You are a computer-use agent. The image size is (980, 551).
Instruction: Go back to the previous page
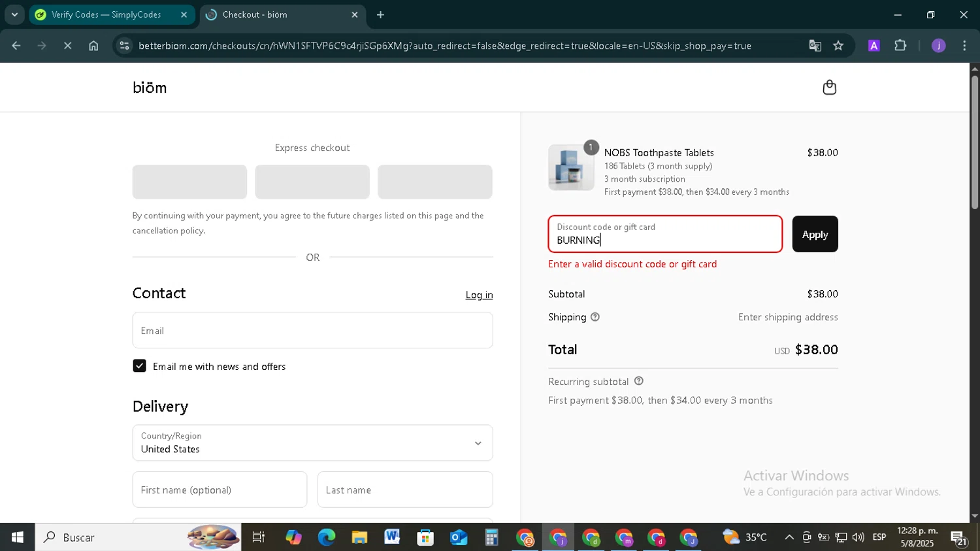pos(16,46)
